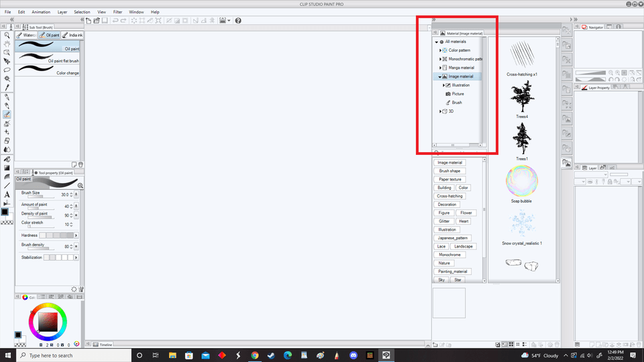The image size is (644, 362).
Task: Click the Save toolbar icon
Action: pyautogui.click(x=105, y=21)
